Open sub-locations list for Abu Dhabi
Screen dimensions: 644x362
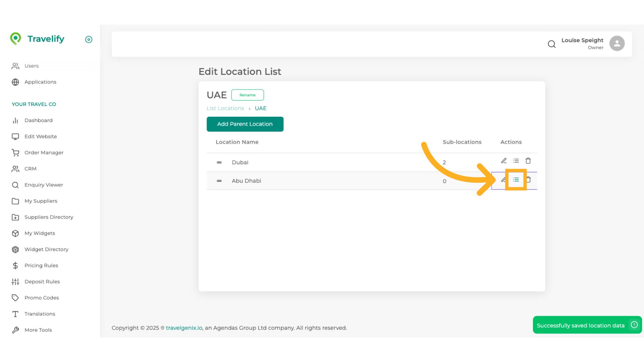[516, 180]
